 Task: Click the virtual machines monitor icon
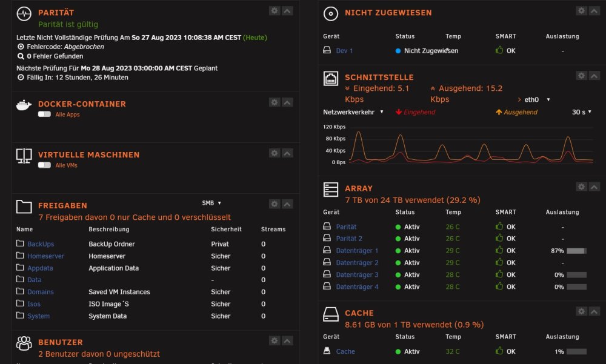[x=24, y=156]
